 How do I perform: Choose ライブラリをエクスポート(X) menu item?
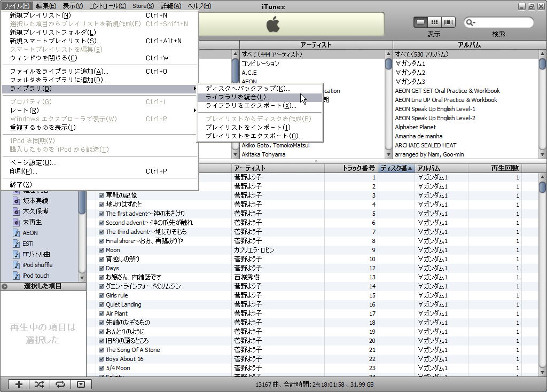(x=260, y=106)
